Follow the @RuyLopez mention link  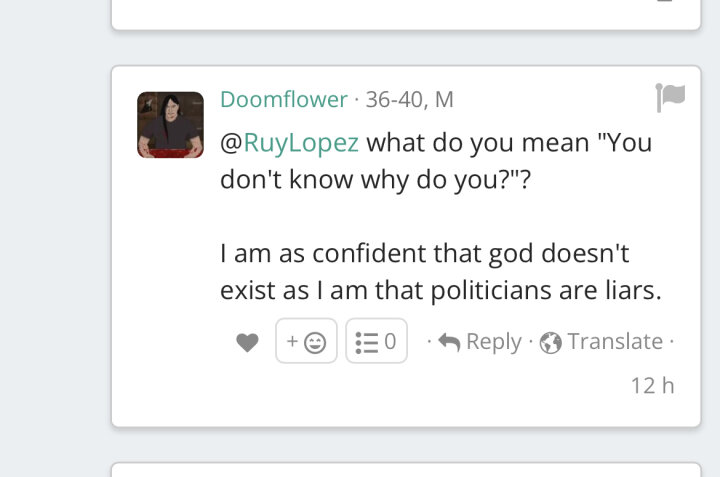(289, 143)
